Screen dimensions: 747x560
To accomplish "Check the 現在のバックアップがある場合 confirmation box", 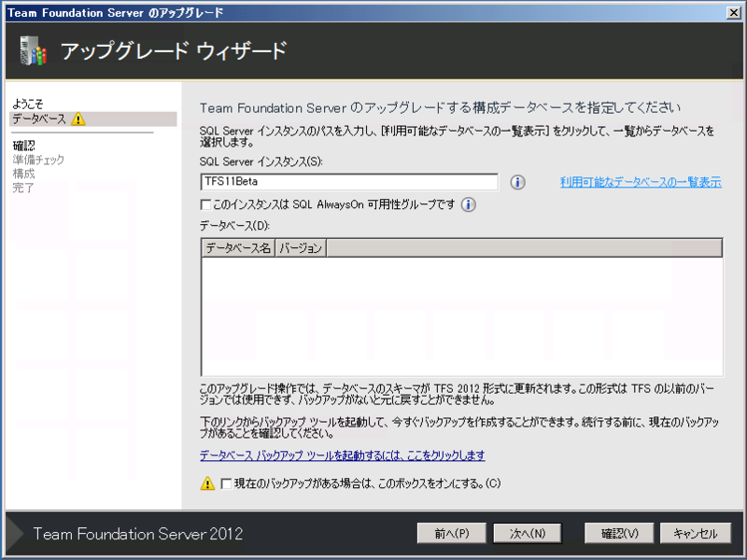I will click(226, 483).
